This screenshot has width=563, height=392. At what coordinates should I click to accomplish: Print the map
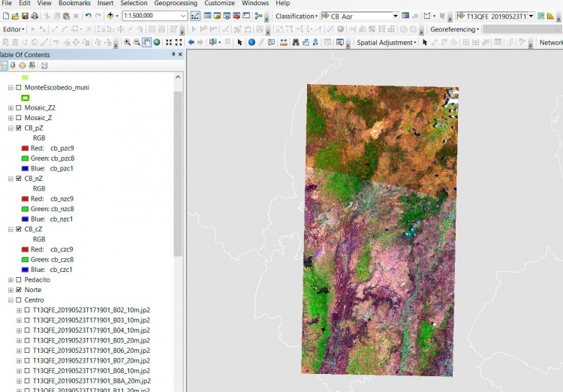click(35, 16)
